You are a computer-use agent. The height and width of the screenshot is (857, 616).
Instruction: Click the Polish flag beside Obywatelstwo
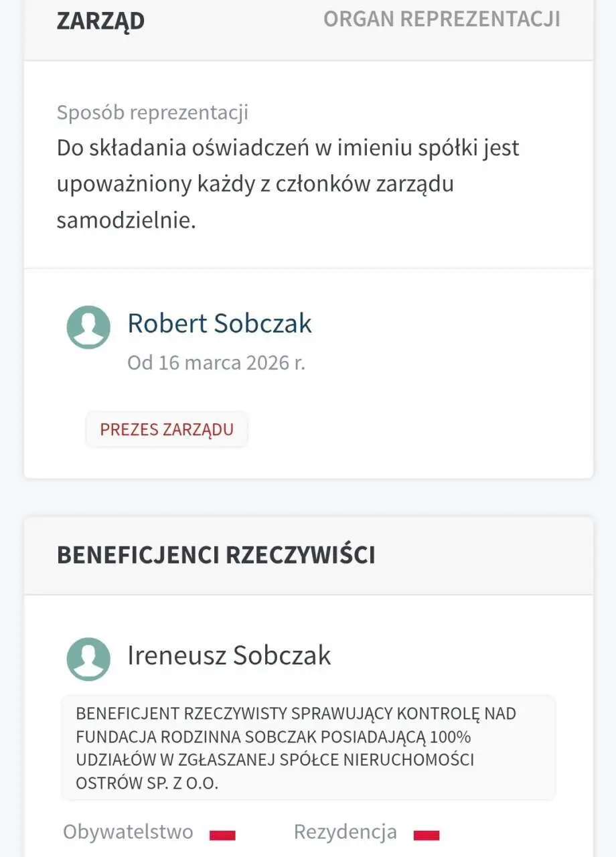click(222, 835)
